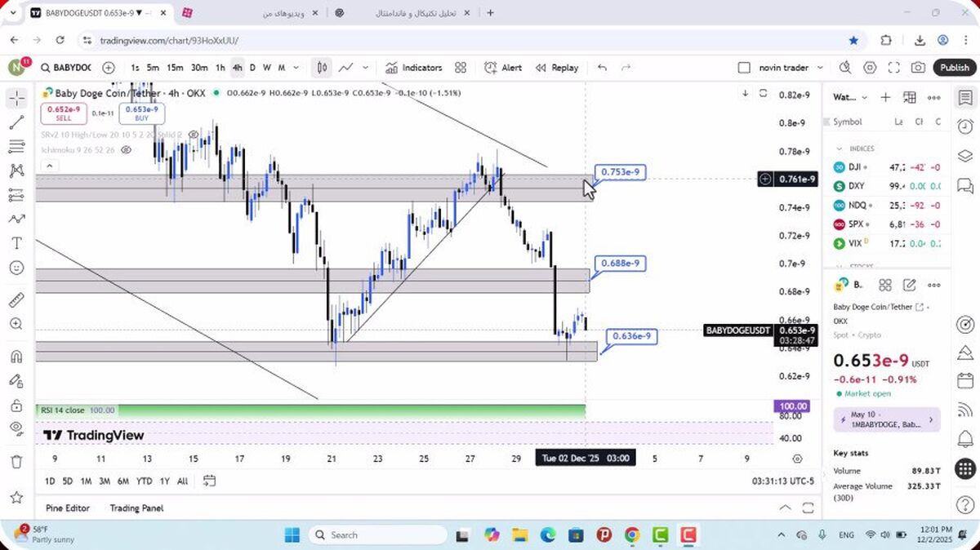The height and width of the screenshot is (550, 980).
Task: Expand the timeframe dropdown arrow
Action: tap(296, 68)
